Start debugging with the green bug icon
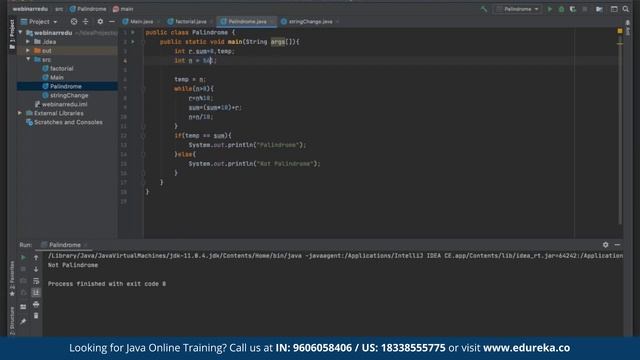Image resolution: width=640 pixels, height=360 pixels. click(561, 9)
